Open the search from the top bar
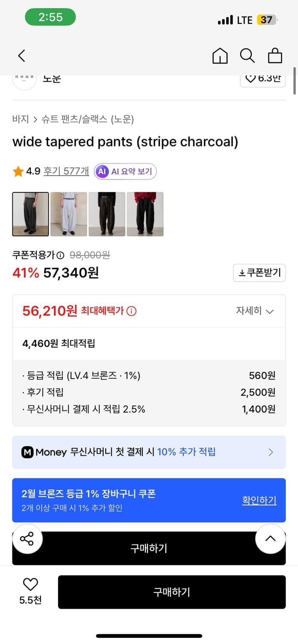This screenshot has height=644, width=298. point(247,55)
